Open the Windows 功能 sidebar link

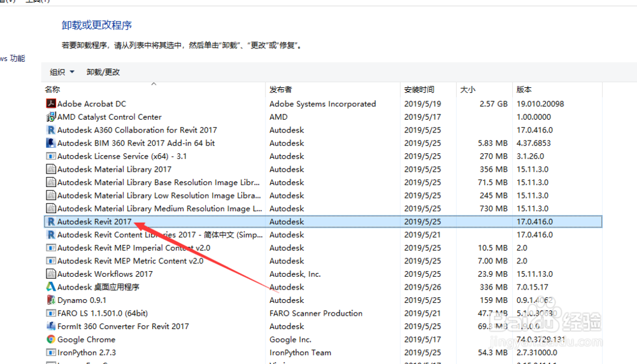(x=13, y=58)
